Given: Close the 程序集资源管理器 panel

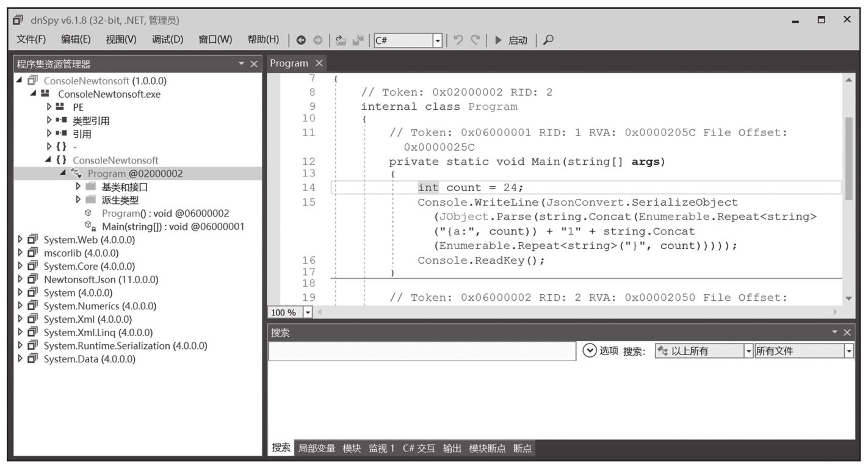Looking at the screenshot, I should 254,64.
